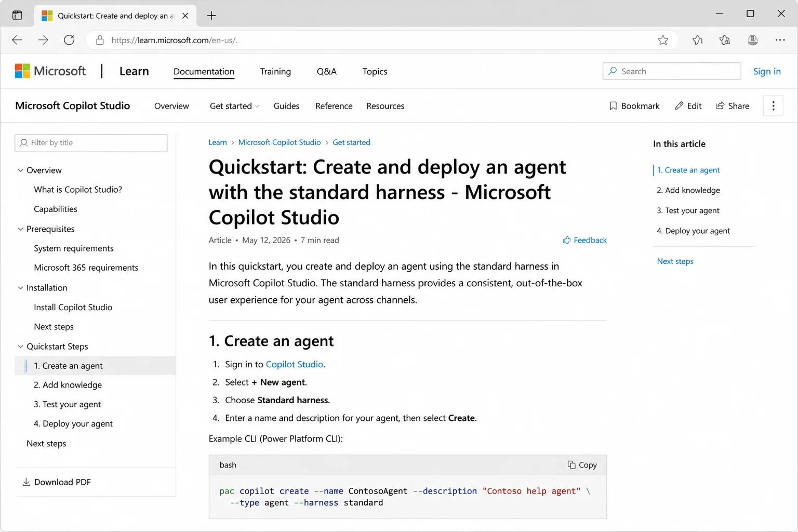Open the Topics tab

(x=375, y=72)
